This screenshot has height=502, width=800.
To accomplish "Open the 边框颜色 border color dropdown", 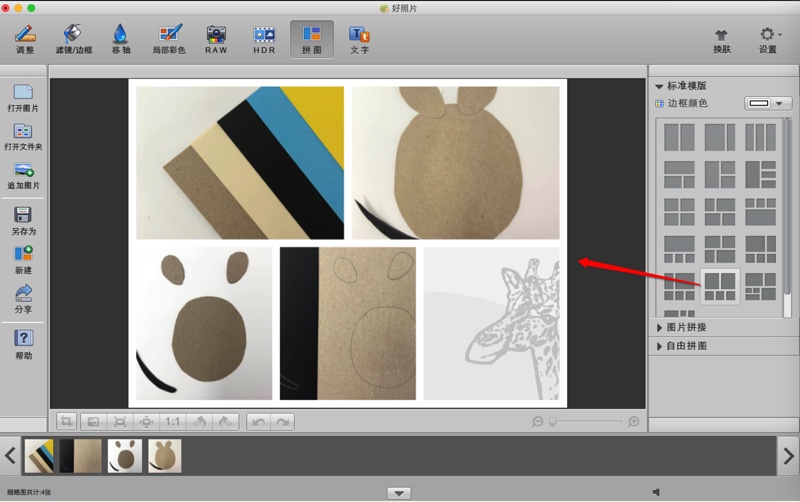I will point(768,104).
